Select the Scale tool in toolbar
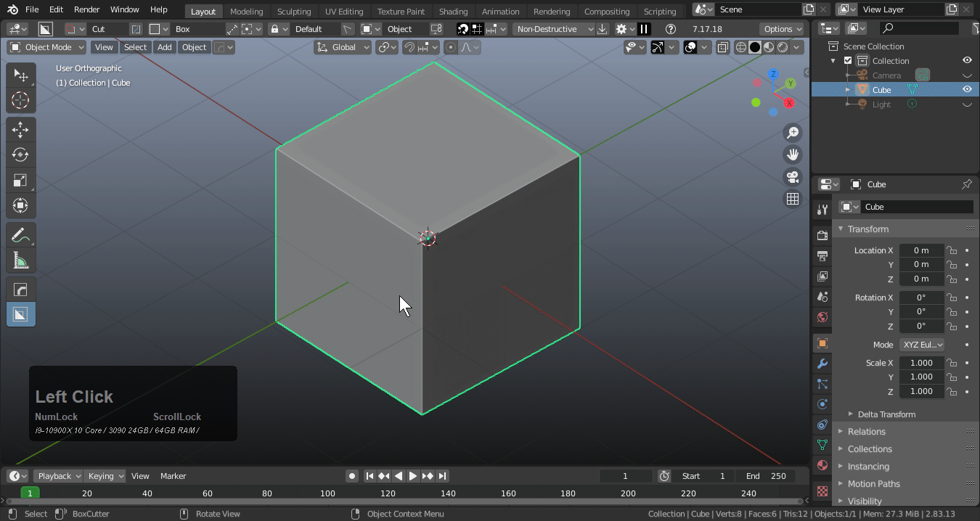980x521 pixels. [20, 180]
